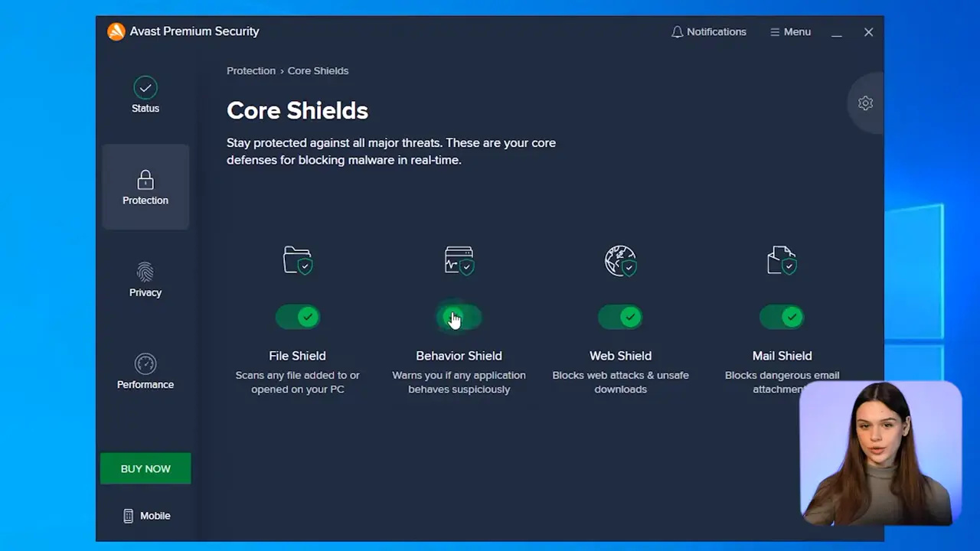This screenshot has width=980, height=551.
Task: Click the Notifications bell icon
Action: [x=677, y=32]
